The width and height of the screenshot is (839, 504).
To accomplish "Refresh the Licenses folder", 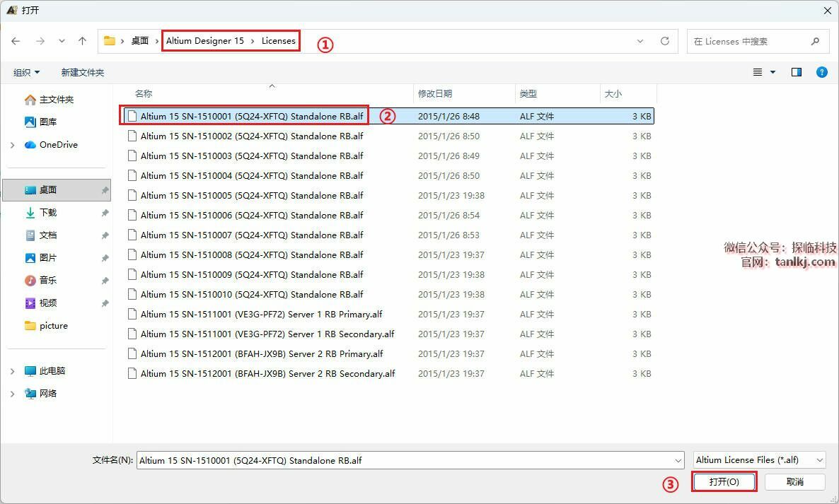I will click(x=664, y=41).
